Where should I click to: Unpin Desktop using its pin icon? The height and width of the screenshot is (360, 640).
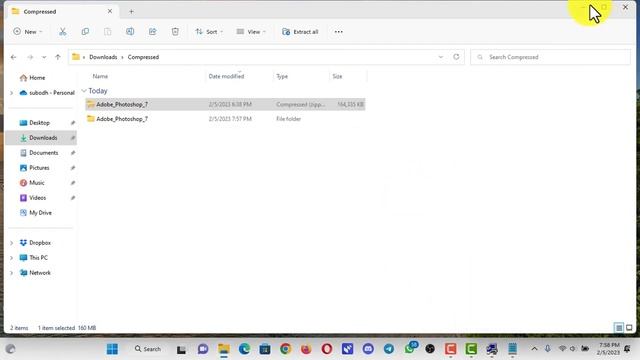(73, 123)
